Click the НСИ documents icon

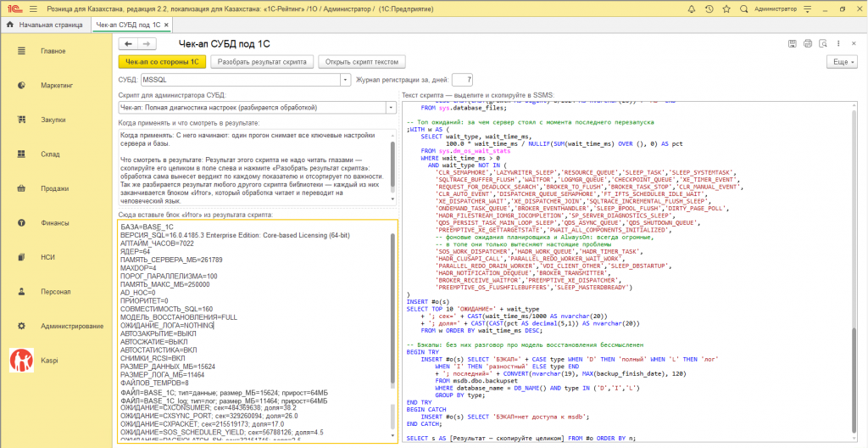21,257
